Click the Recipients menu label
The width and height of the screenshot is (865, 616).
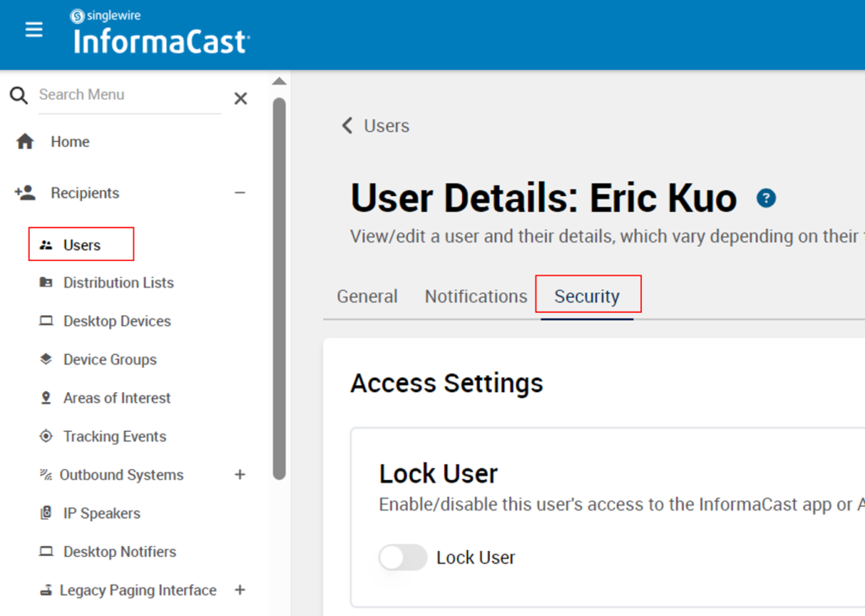point(85,193)
